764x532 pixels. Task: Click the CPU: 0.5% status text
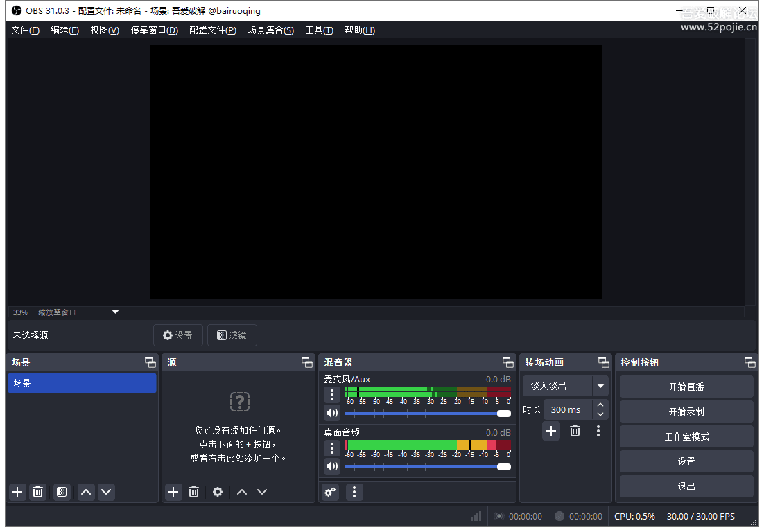[634, 517]
